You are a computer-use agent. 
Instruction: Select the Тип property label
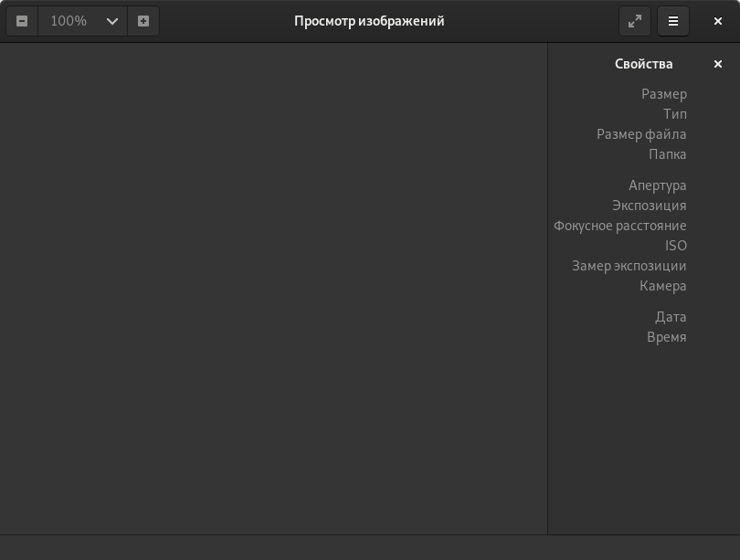click(674, 114)
